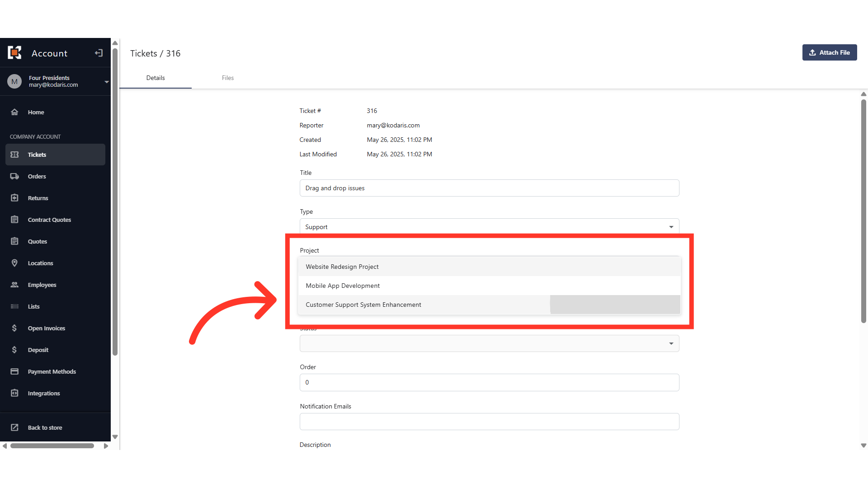Open Returns from the sidebar icon
The image size is (868, 488).
[14, 198]
